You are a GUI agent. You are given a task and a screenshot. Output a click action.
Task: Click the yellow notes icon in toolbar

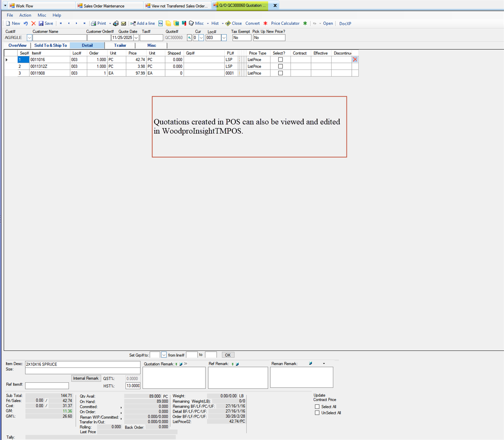point(168,24)
